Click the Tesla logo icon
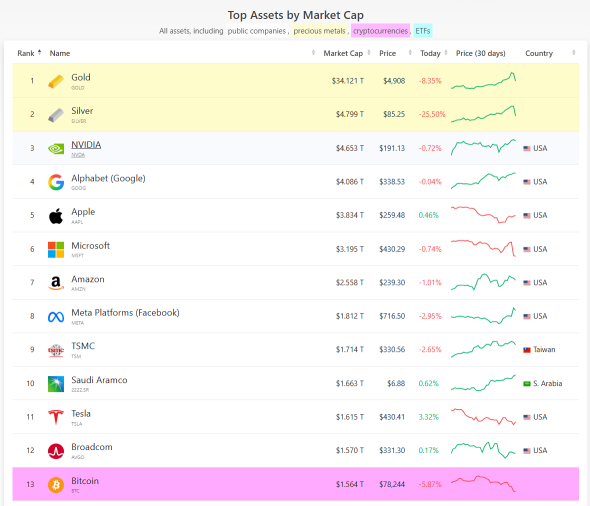 56,417
